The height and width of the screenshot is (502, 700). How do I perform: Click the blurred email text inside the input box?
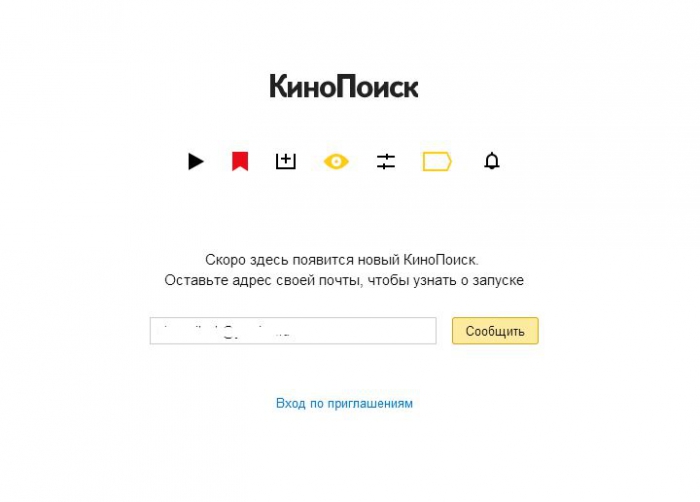click(228, 332)
